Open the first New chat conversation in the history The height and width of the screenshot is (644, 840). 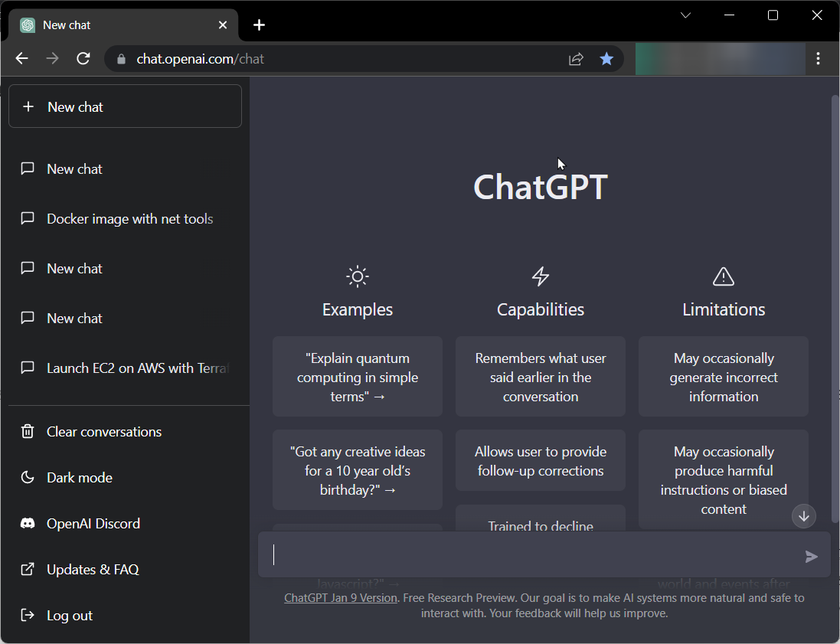[x=126, y=169]
